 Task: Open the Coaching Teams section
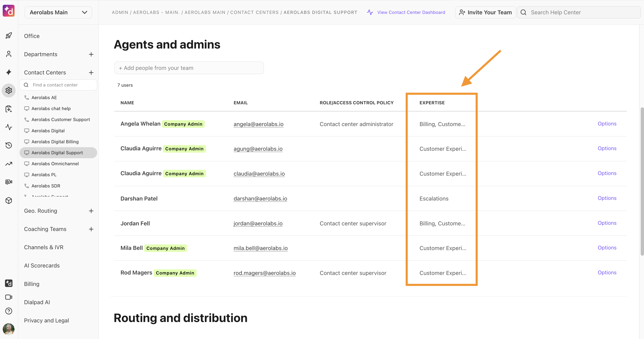tap(45, 229)
